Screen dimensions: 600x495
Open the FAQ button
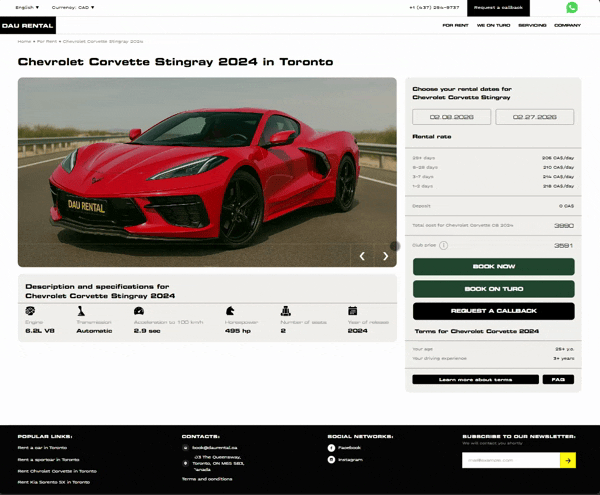(558, 379)
